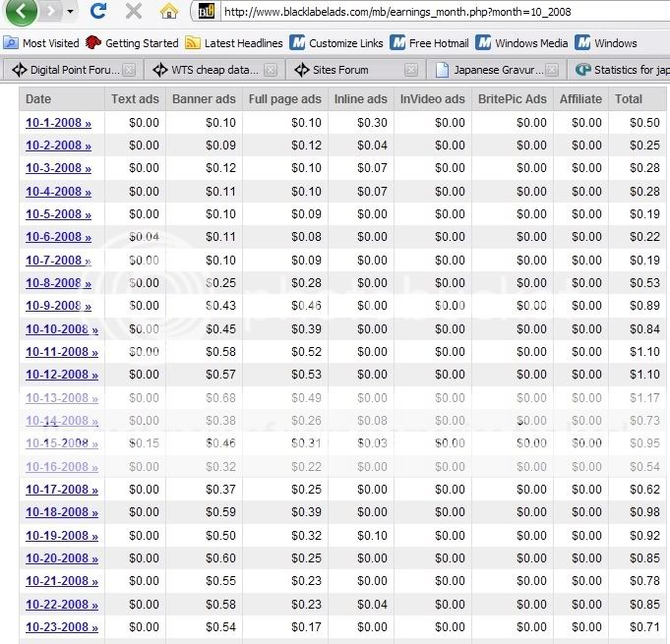
Task: Select the $0.04 text ads value for 10-6-2008
Action: tap(144, 237)
